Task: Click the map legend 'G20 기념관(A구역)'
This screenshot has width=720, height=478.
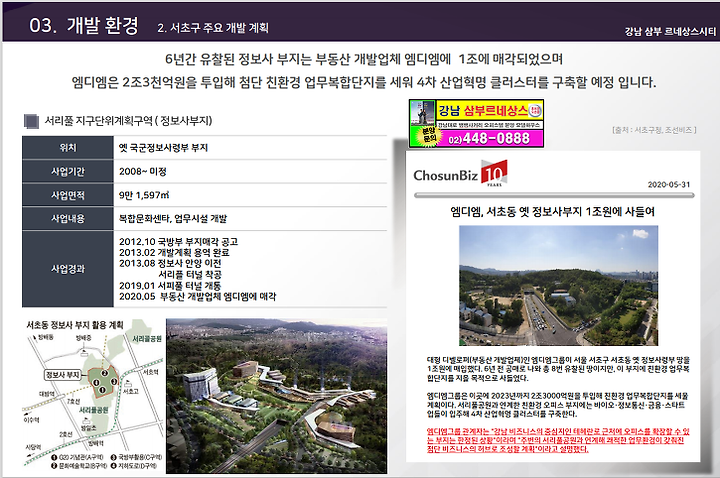Action: click(78, 457)
